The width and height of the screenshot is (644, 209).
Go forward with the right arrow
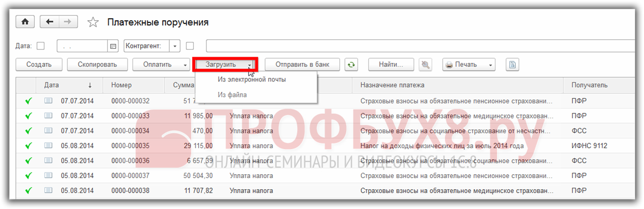[x=68, y=22]
